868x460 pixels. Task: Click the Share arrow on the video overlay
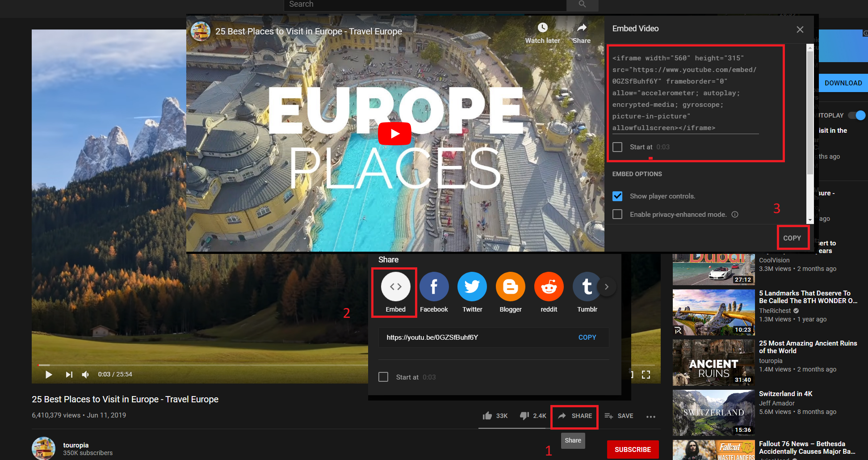581,27
